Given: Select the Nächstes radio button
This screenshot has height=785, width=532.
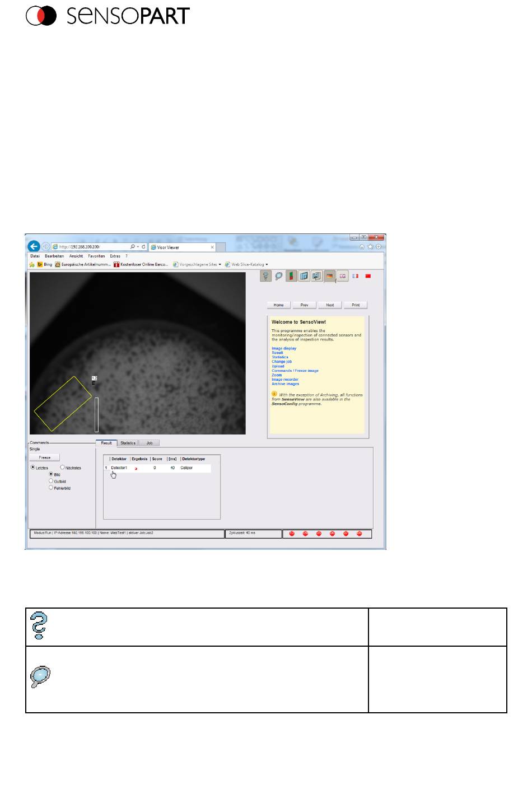Looking at the screenshot, I should tap(62, 467).
